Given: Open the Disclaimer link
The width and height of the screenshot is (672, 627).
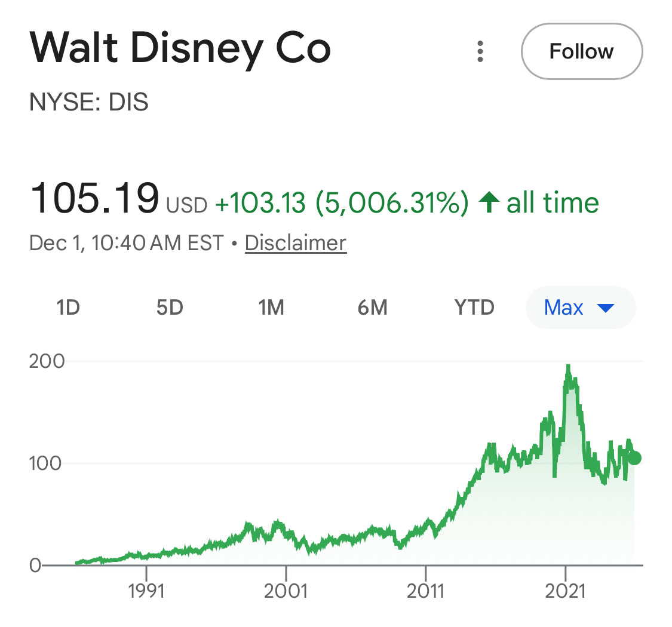Looking at the screenshot, I should tap(295, 243).
